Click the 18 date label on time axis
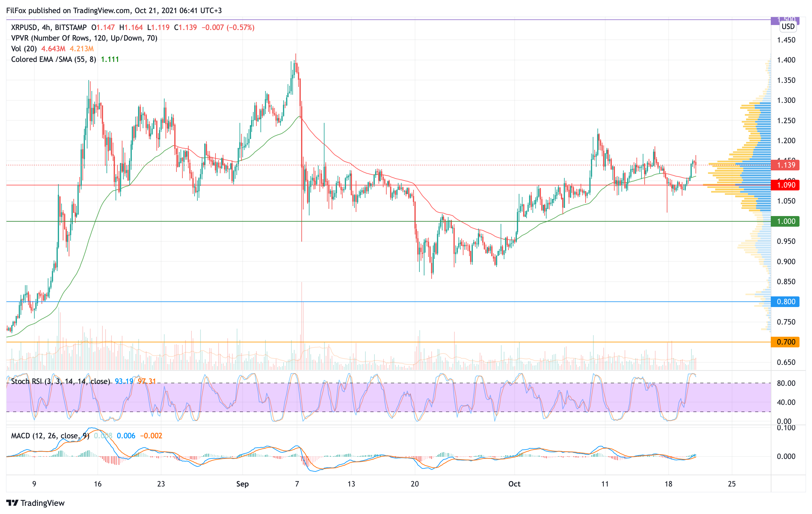This screenshot has width=812, height=514. 668,484
